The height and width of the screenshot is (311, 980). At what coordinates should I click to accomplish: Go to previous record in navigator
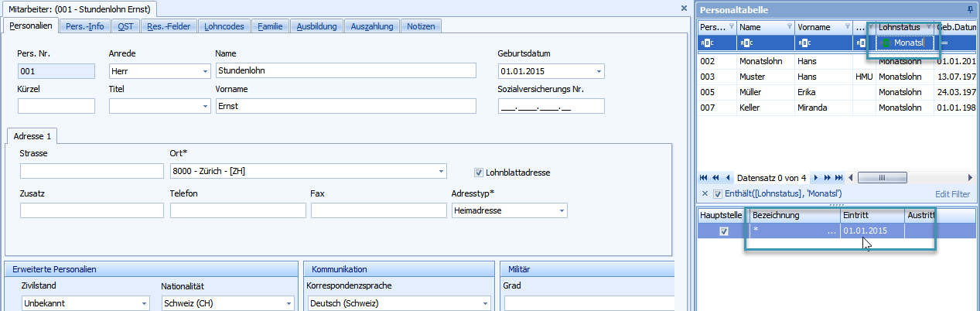coord(728,177)
